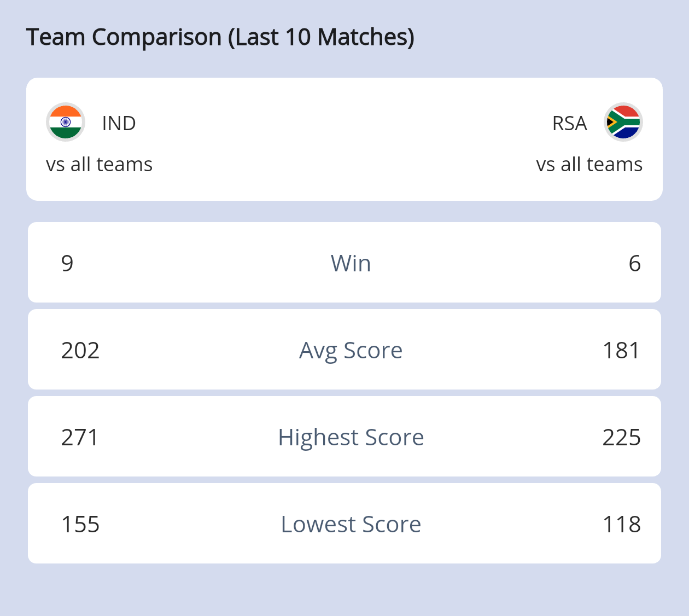The width and height of the screenshot is (689, 616).
Task: Select South Africa's lowest score 118
Action: coord(621,525)
